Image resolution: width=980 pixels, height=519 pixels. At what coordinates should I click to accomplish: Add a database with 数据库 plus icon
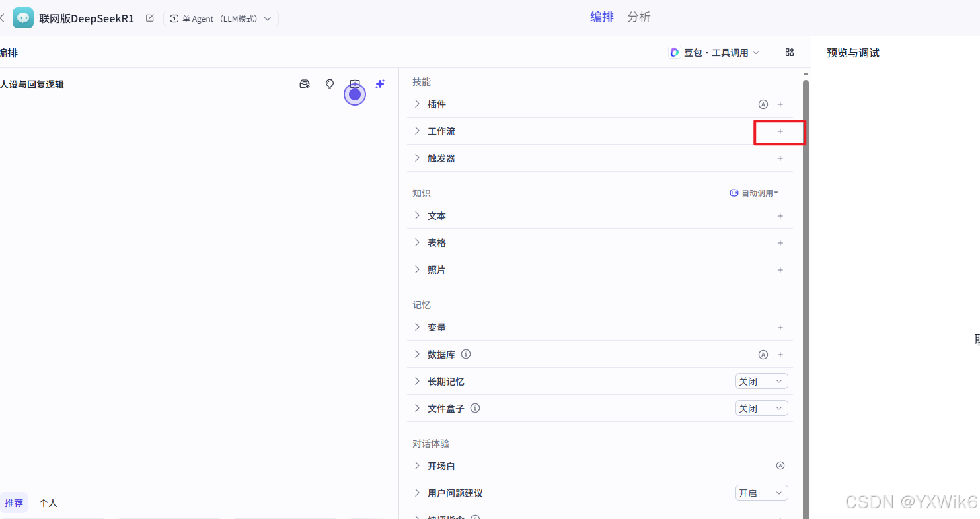780,355
